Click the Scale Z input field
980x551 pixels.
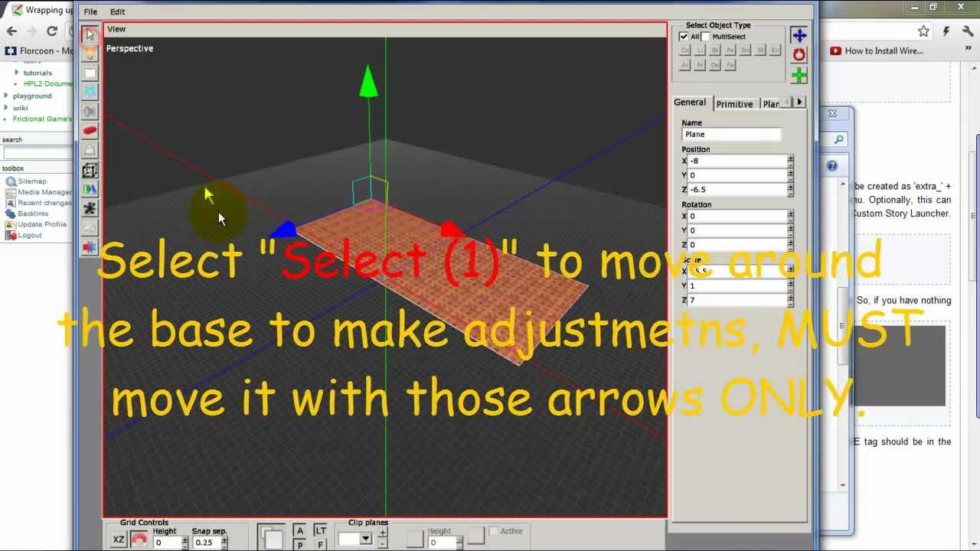click(737, 300)
